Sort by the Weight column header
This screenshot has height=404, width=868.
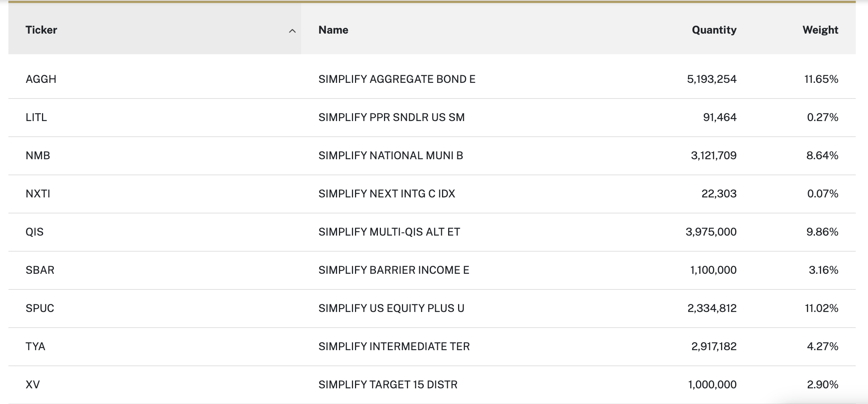820,30
